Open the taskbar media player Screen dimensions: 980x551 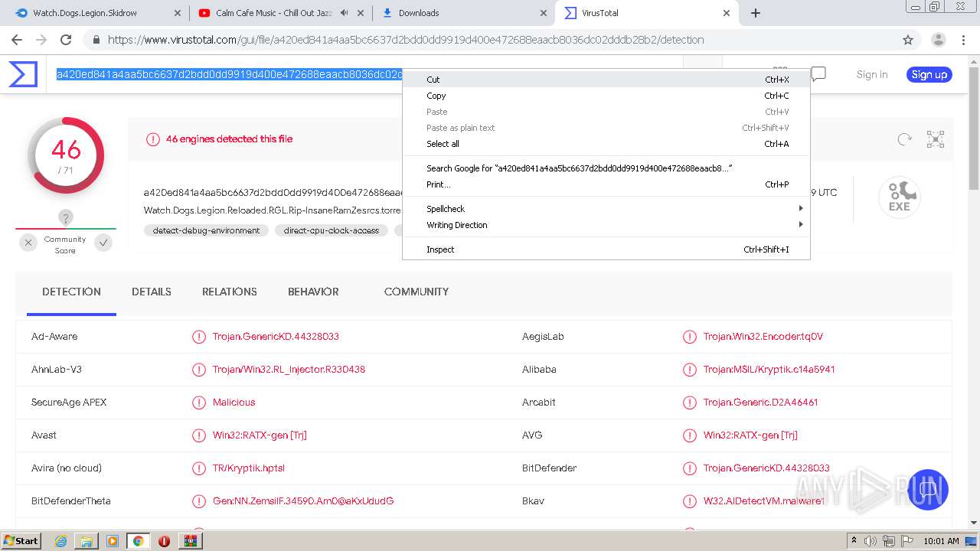(113, 541)
